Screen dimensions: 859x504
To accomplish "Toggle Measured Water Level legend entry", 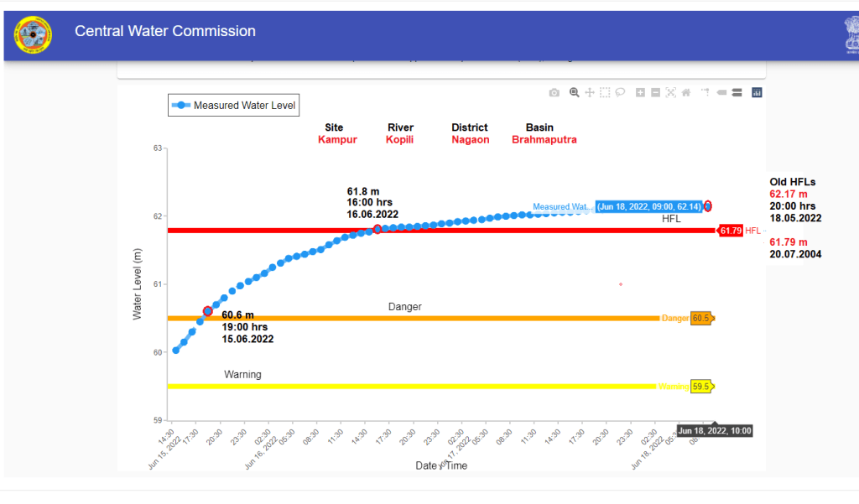I will point(233,106).
